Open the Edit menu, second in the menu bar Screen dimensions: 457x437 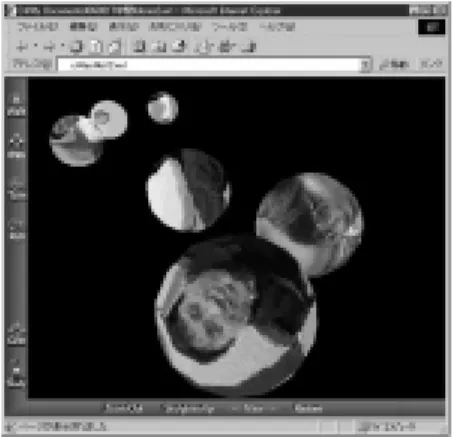(x=83, y=27)
